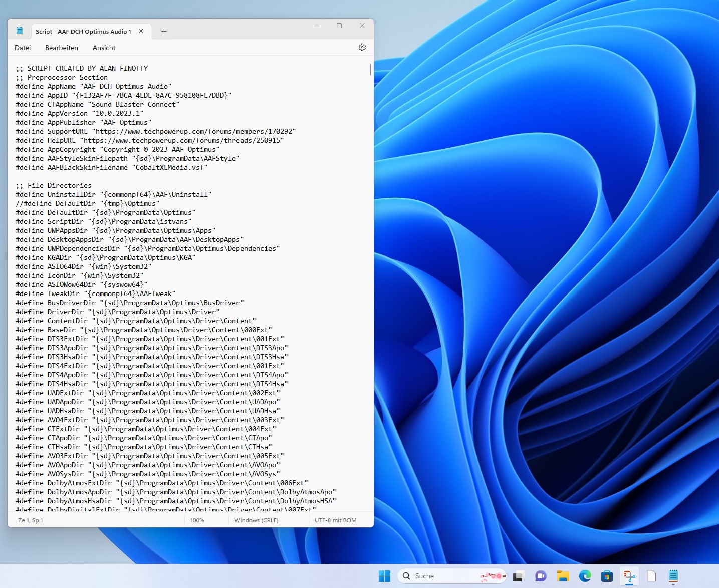The image size is (719, 588).
Task: Click the '#define DesktopAppsDir' line
Action: tap(130, 239)
